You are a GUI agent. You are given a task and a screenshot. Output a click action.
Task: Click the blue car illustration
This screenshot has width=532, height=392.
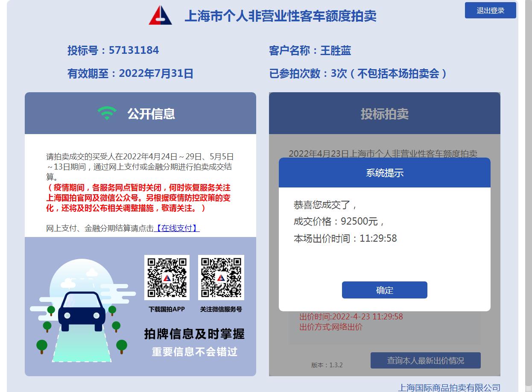pyautogui.click(x=82, y=312)
